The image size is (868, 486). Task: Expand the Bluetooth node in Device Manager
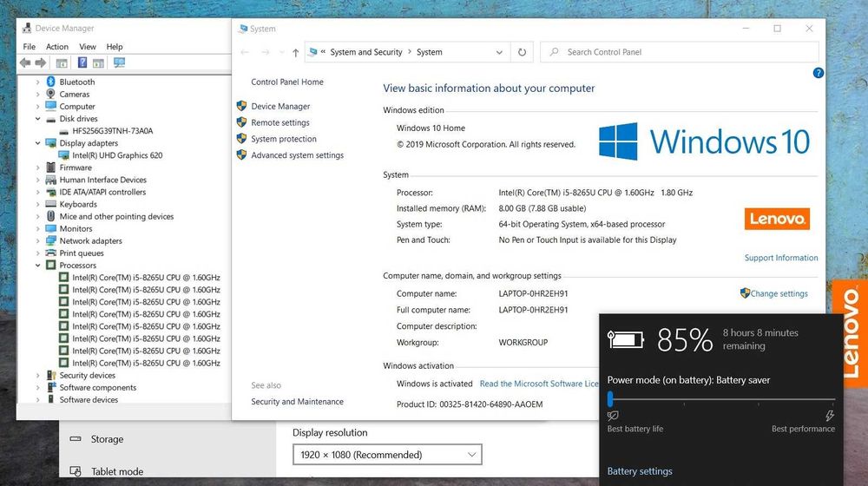click(37, 82)
